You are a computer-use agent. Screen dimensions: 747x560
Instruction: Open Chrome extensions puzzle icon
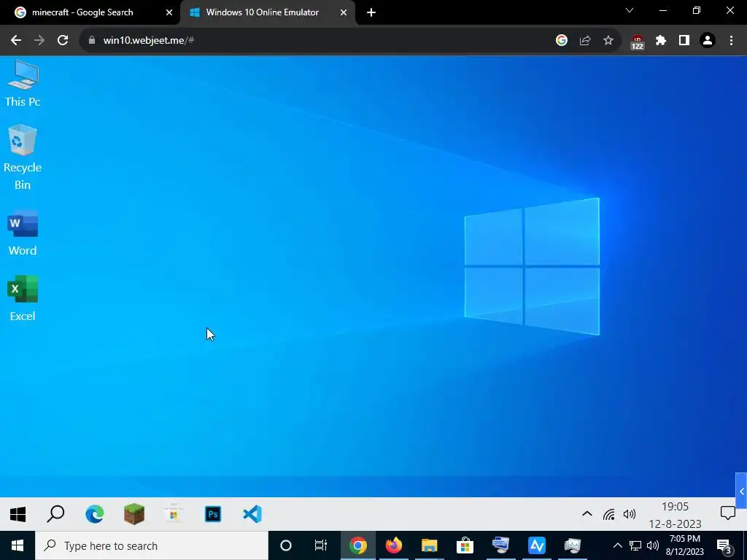tap(661, 40)
